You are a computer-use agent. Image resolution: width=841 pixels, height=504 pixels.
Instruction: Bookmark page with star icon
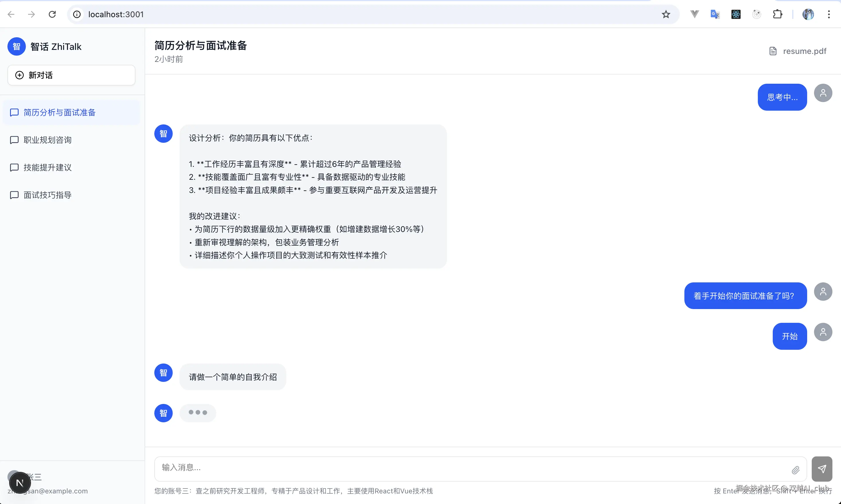[x=666, y=14]
